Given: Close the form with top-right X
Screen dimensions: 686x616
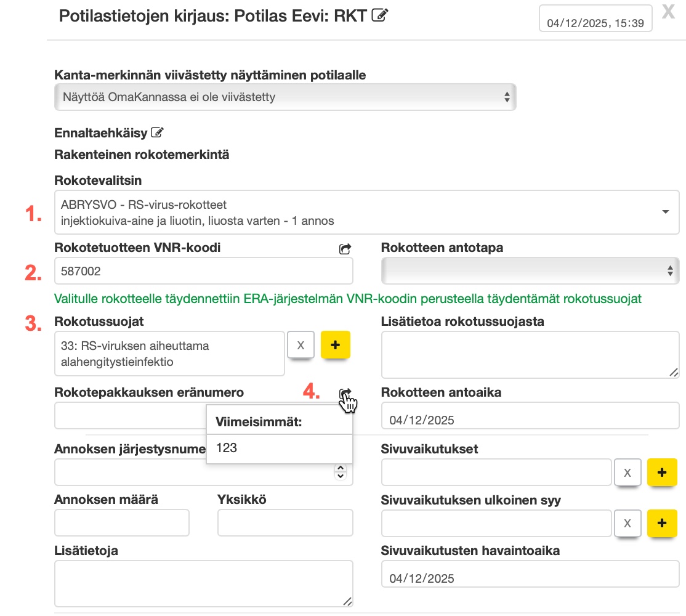Looking at the screenshot, I should (x=668, y=12).
